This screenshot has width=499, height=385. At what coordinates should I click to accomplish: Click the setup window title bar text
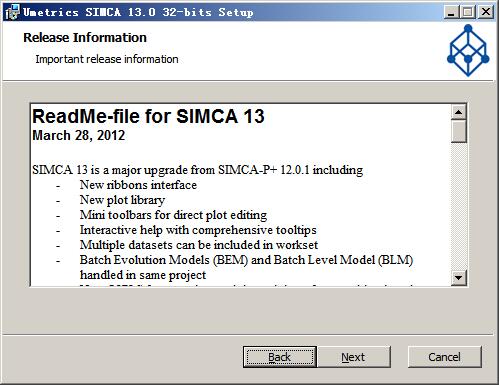pyautogui.click(x=138, y=12)
